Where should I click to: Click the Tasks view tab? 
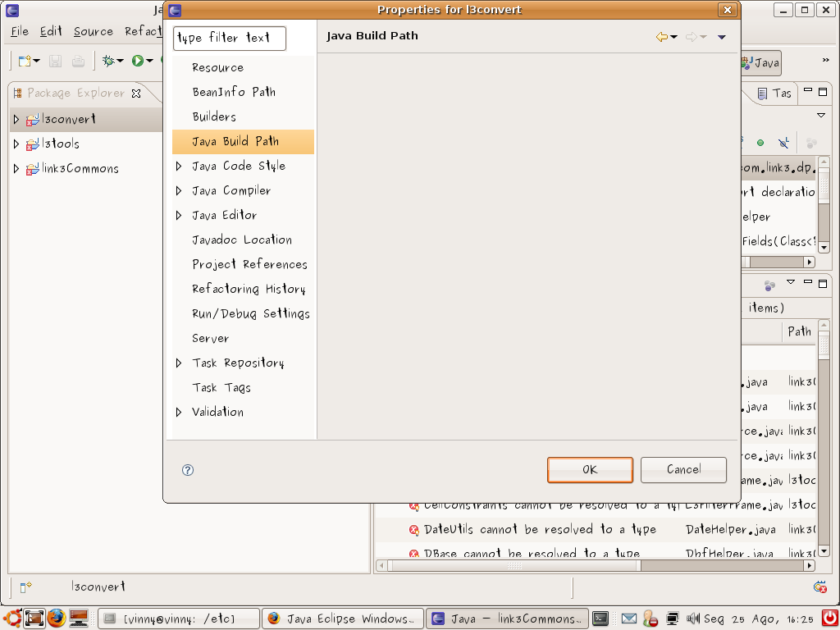[774, 94]
